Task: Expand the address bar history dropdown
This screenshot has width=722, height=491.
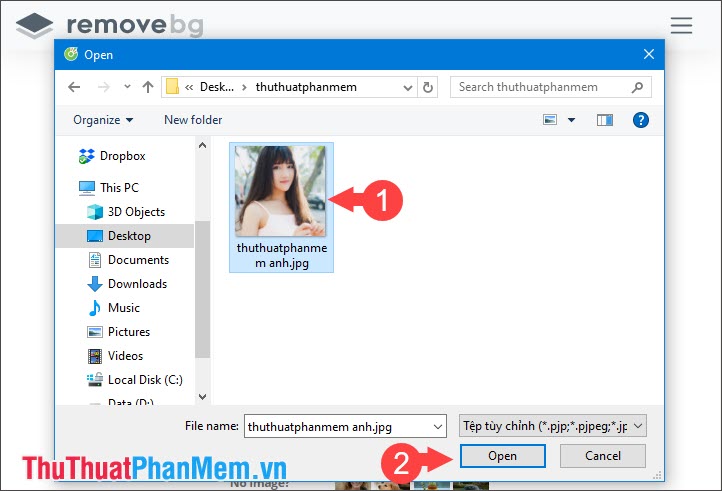Action: [x=408, y=88]
